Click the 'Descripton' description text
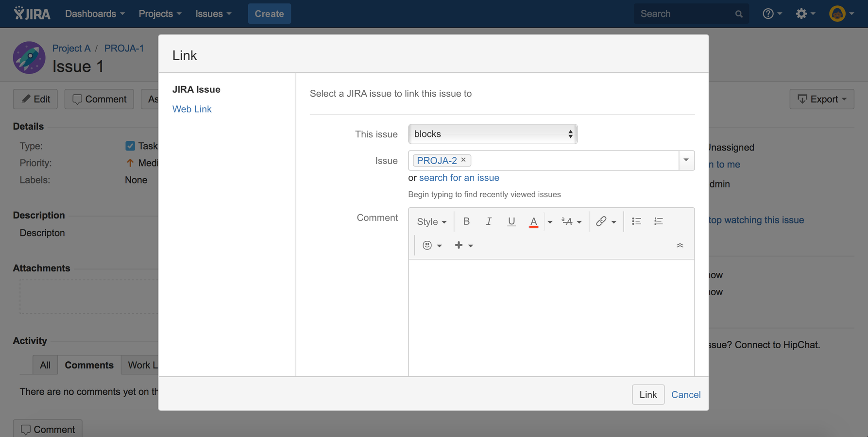This screenshot has height=437, width=868. pos(42,233)
